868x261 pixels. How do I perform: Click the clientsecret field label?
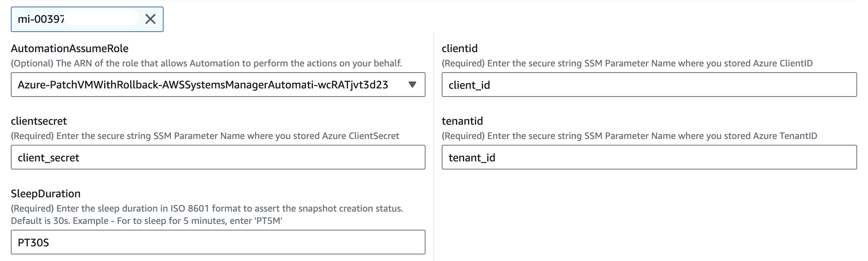pos(39,121)
